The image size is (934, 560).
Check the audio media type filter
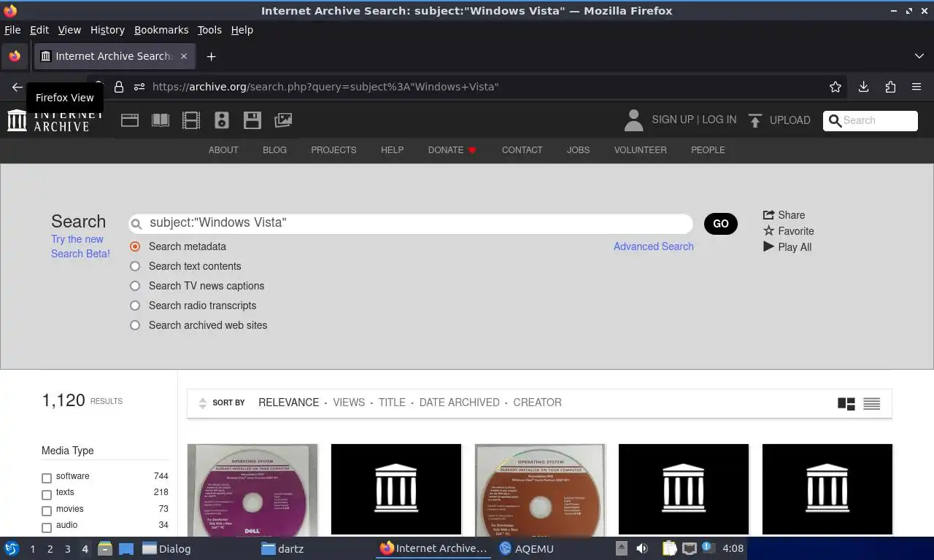(x=47, y=527)
